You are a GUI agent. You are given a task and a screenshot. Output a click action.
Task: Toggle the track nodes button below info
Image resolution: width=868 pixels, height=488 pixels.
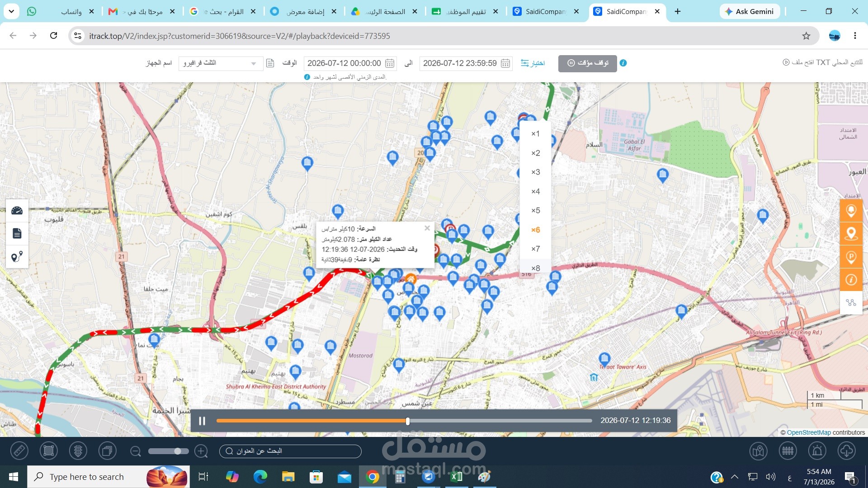851,303
